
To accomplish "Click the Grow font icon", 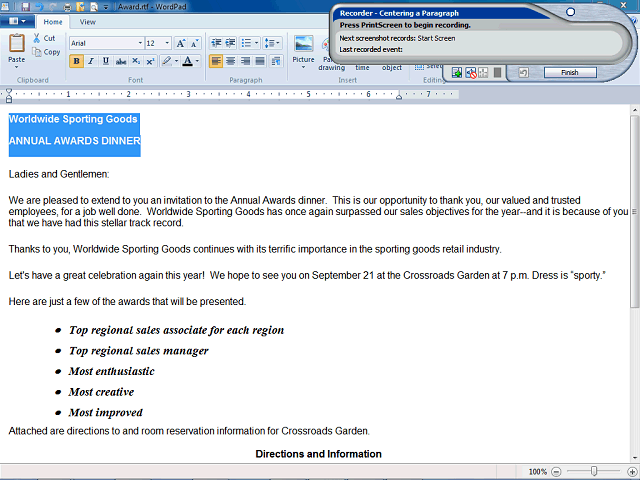I will 180,43.
